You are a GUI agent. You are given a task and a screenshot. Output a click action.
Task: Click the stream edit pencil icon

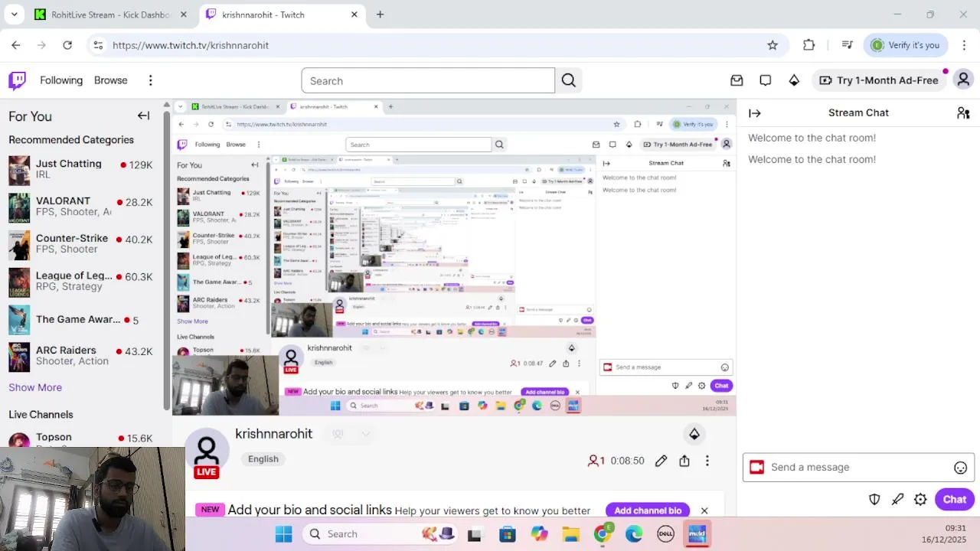click(x=661, y=461)
